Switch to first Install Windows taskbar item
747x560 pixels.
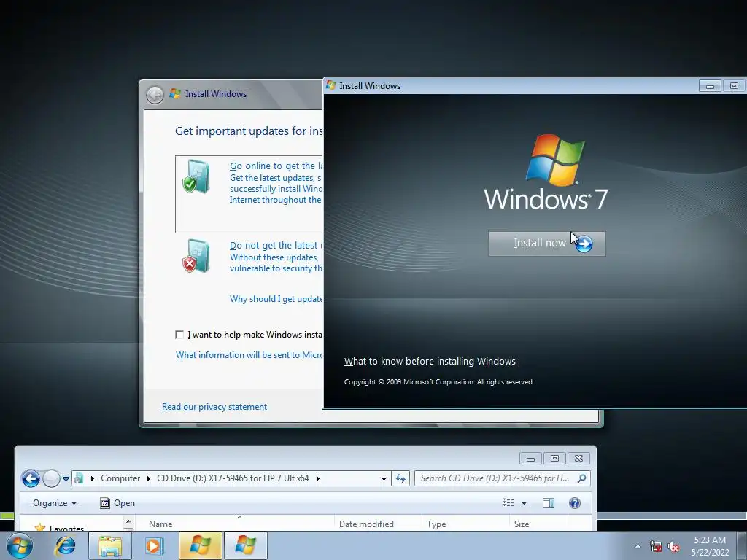200,545
